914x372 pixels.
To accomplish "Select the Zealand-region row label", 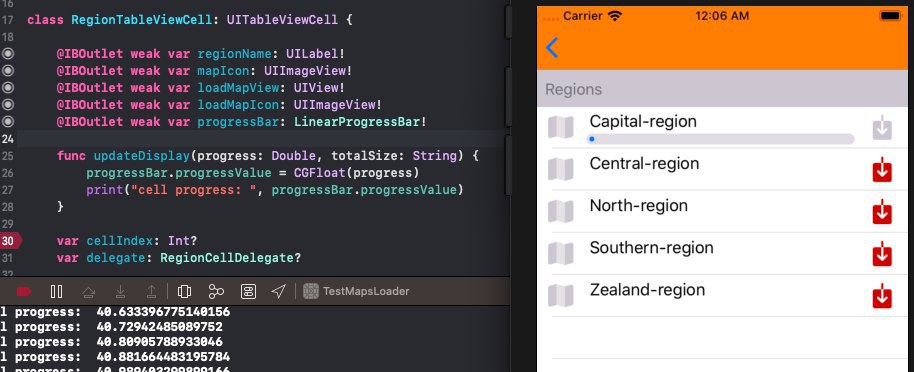I will click(647, 290).
